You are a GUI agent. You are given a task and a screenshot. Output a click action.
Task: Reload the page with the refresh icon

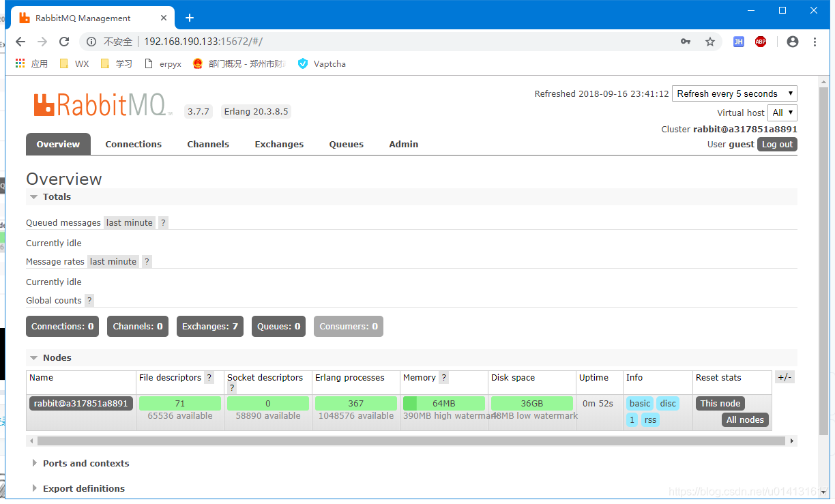[64, 42]
